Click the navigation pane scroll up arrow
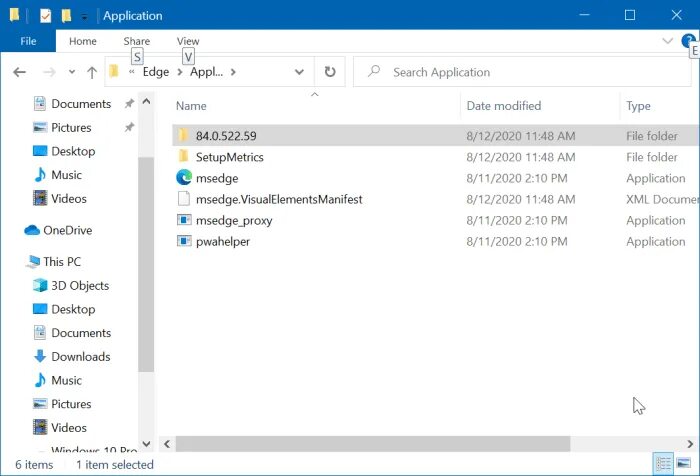This screenshot has width=700, height=476. click(x=146, y=101)
